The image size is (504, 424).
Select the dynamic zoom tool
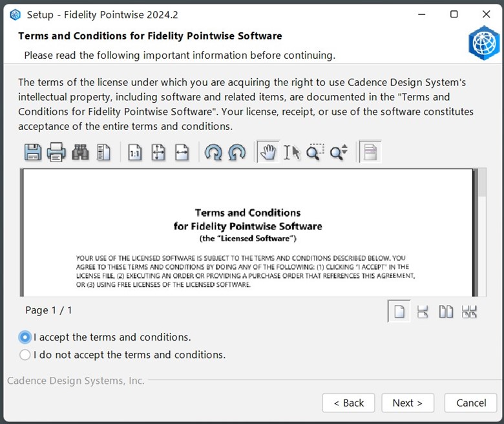pos(339,152)
